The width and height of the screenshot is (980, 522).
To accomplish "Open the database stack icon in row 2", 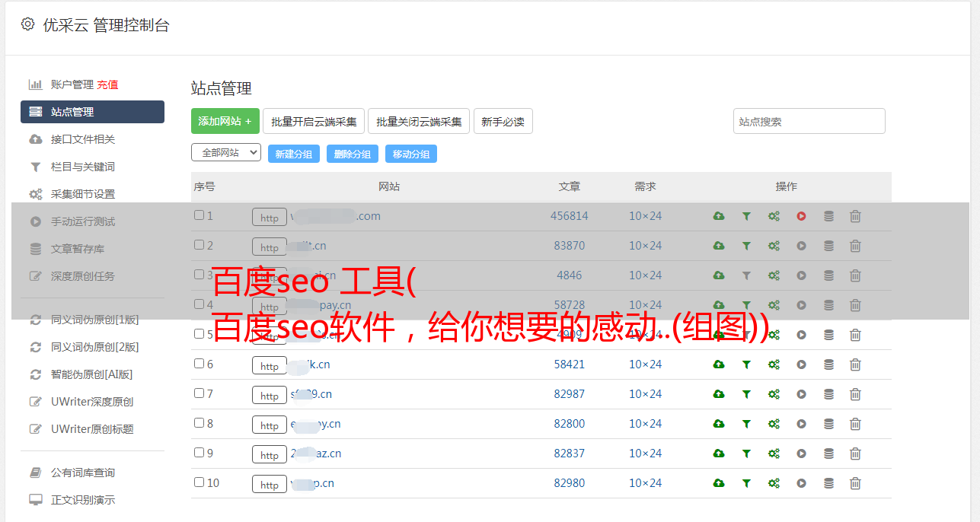I will point(828,246).
